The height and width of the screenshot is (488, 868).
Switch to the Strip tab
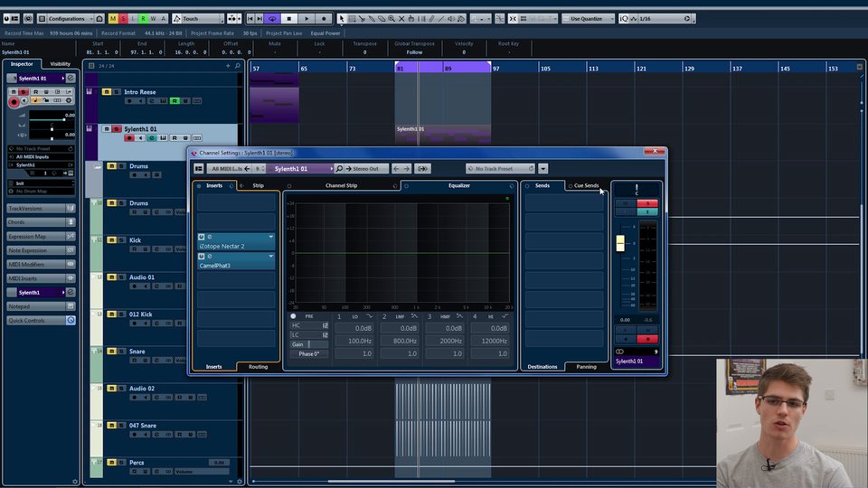pyautogui.click(x=258, y=185)
